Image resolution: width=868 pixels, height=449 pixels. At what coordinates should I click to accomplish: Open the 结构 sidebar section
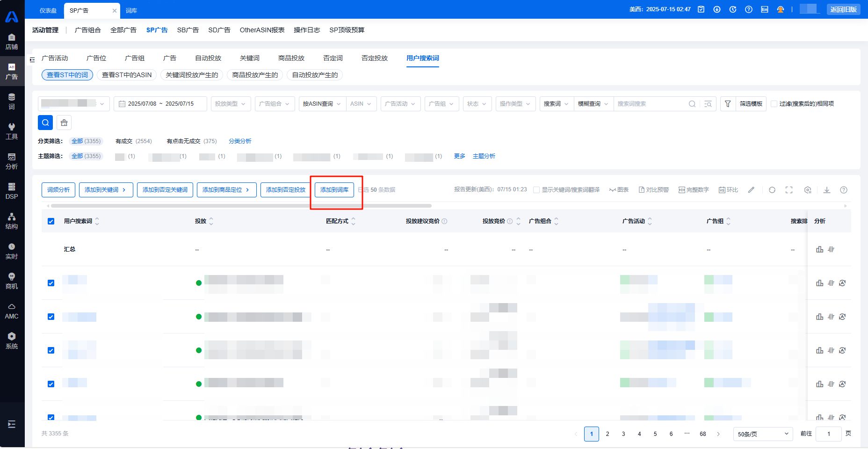pos(12,221)
